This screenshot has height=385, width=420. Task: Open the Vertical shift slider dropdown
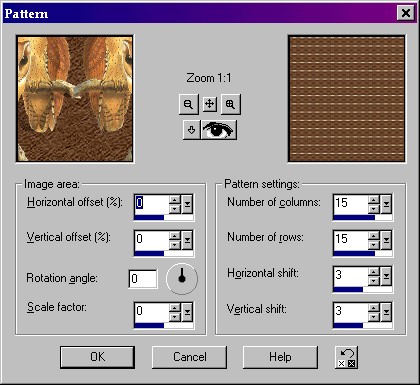pyautogui.click(x=386, y=312)
